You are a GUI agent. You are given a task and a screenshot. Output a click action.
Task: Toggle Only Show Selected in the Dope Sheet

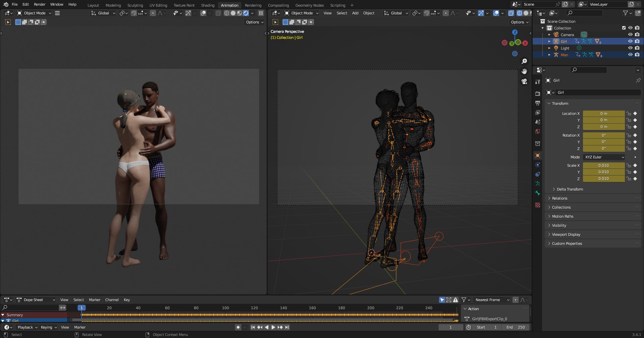(442, 300)
